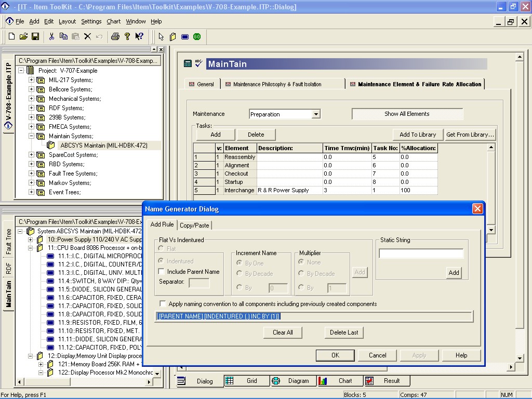Click Add in Static String group

pos(454,273)
